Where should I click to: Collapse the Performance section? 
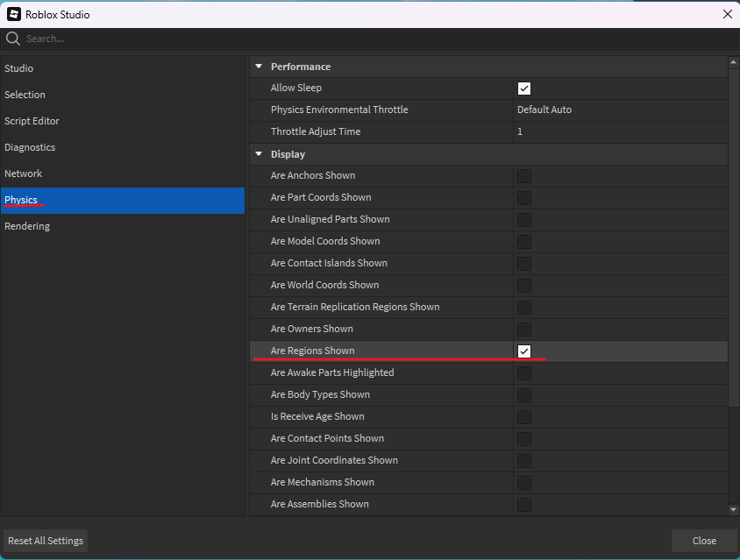pos(259,67)
